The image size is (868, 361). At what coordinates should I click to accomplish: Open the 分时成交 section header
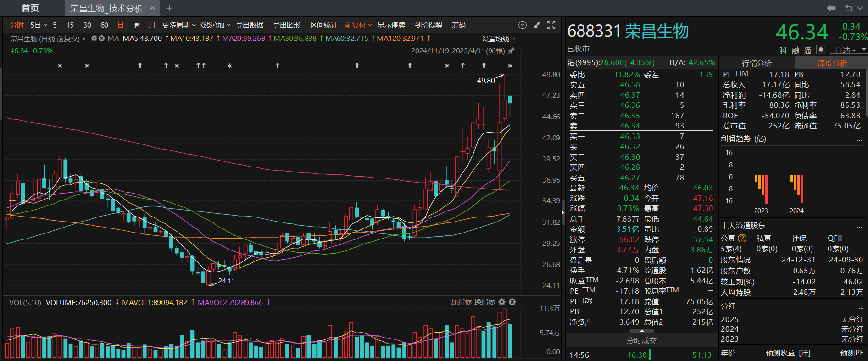click(641, 340)
